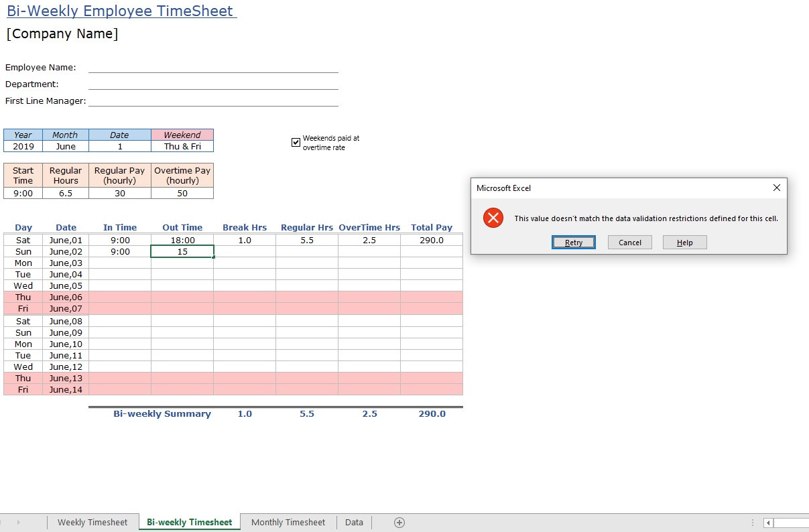The height and width of the screenshot is (532, 809).
Task: Click the error message text in dialog
Action: click(646, 218)
